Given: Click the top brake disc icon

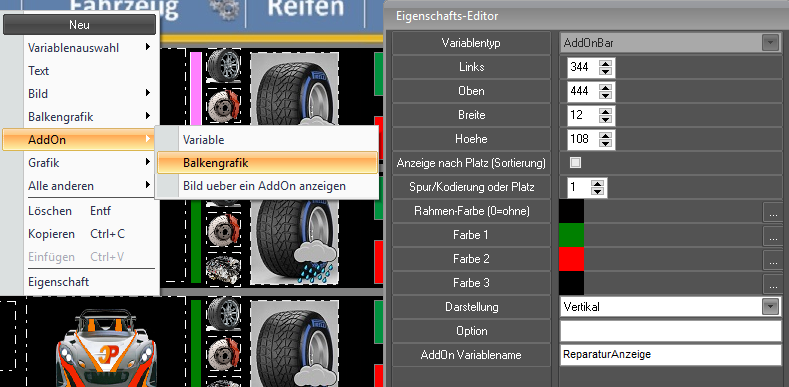Looking at the screenshot, I should tap(223, 106).
